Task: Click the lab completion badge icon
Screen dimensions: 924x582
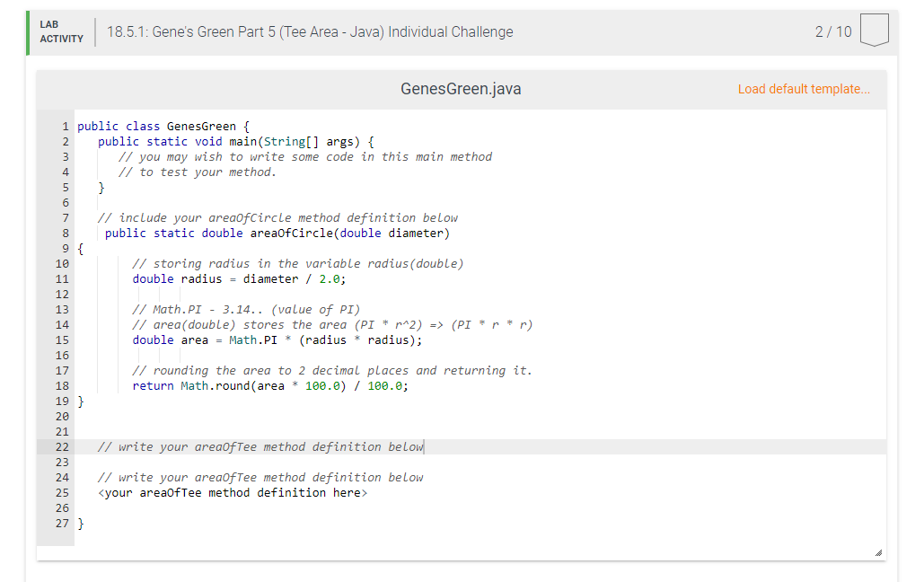Action: tap(874, 30)
